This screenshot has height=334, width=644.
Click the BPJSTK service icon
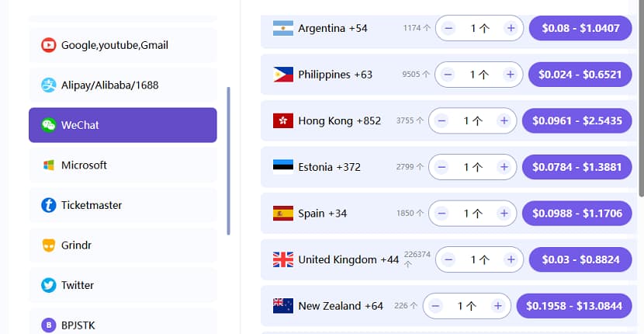(x=49, y=325)
